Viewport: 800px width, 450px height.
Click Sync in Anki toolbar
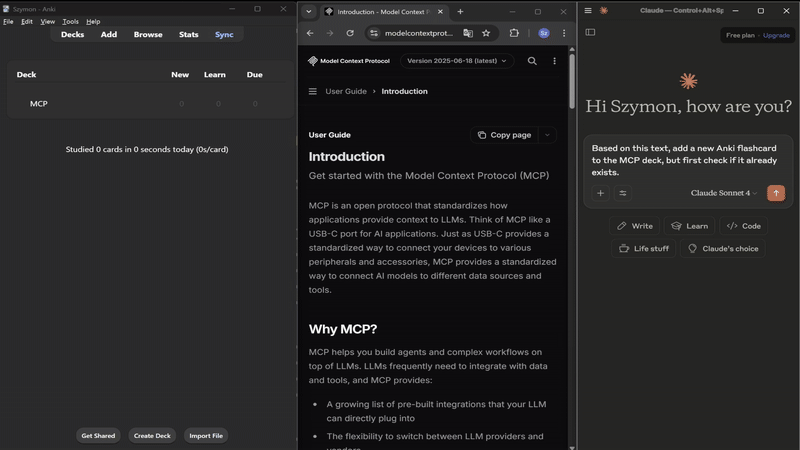point(224,34)
